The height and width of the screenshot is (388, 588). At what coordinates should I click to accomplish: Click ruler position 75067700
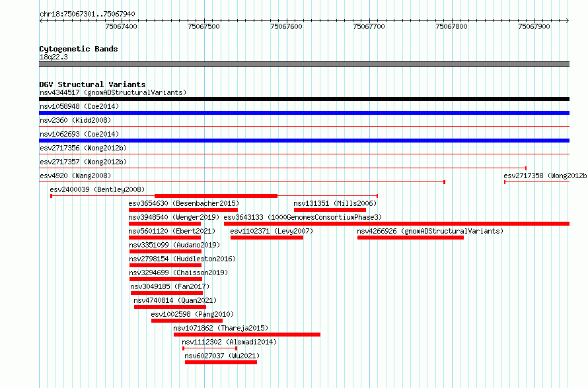(369, 26)
